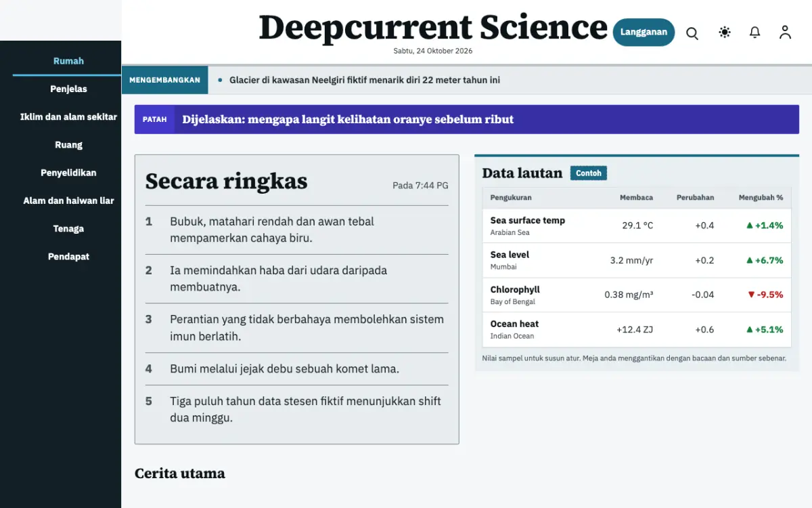Viewport: 812px width, 508px height.
Task: Click the MENGEMBANGKAN ticker label
Action: click(164, 80)
